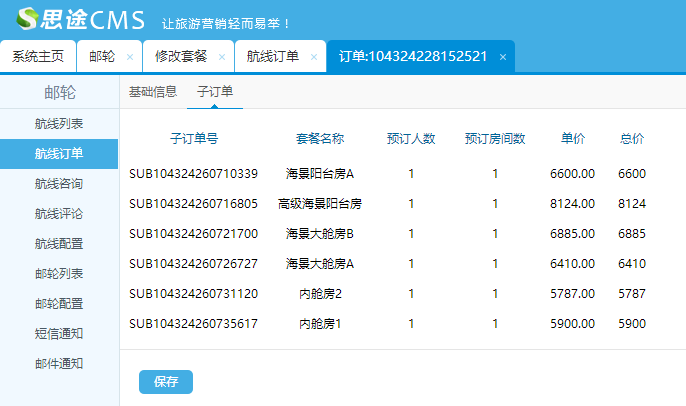This screenshot has width=686, height=406.
Task: Click the 邮轮 sidebar header
Action: (x=59, y=93)
